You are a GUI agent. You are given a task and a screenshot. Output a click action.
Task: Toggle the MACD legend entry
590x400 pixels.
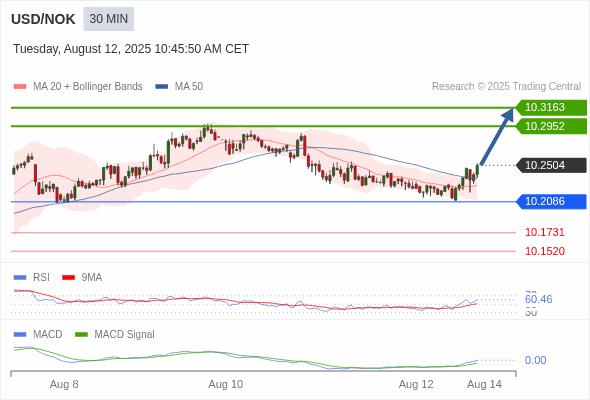(38, 334)
